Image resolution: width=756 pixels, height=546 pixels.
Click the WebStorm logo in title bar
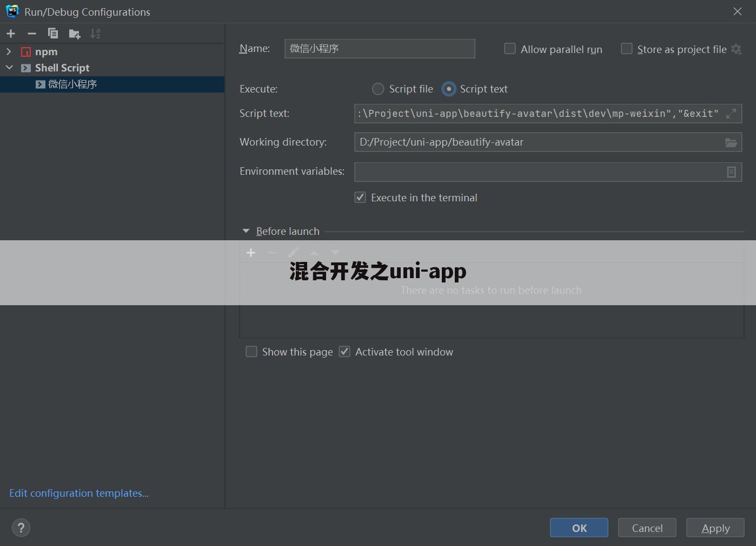coord(12,11)
